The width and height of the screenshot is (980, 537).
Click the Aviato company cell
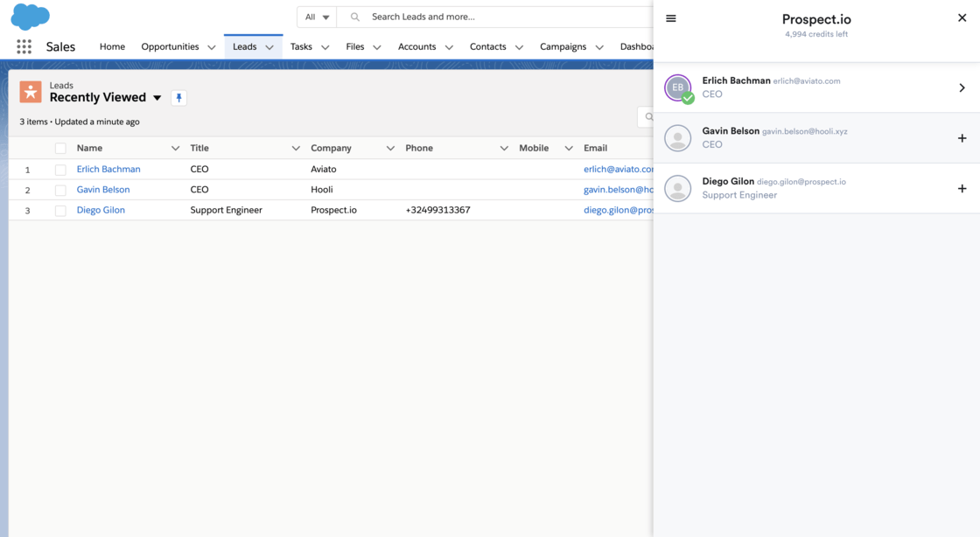pyautogui.click(x=324, y=169)
